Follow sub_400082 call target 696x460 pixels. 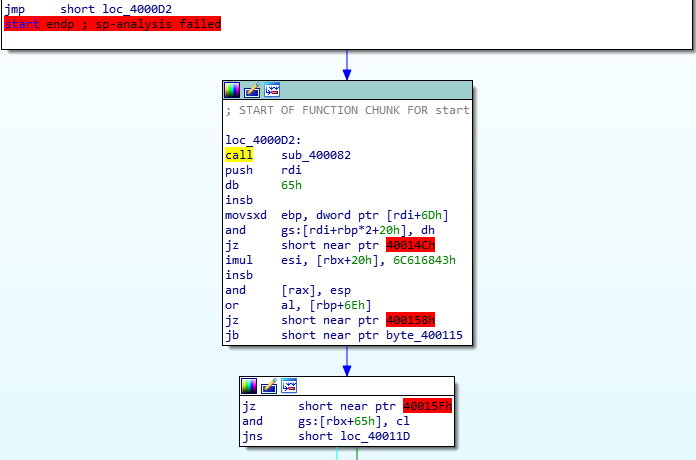point(316,155)
